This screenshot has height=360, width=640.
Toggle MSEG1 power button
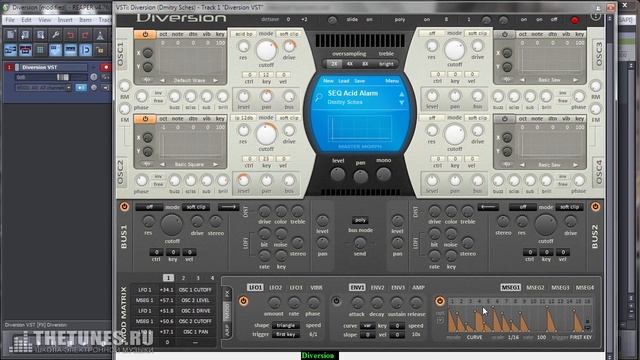point(440,301)
